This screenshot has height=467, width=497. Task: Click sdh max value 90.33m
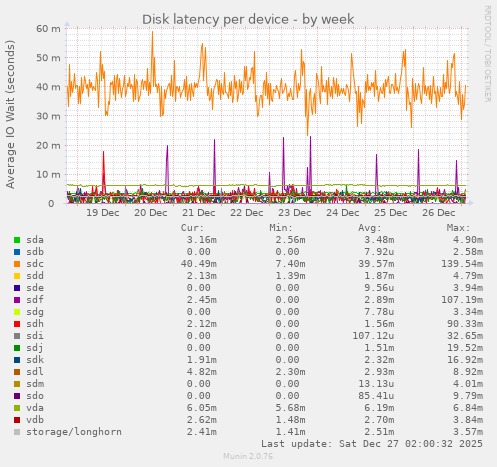point(465,324)
